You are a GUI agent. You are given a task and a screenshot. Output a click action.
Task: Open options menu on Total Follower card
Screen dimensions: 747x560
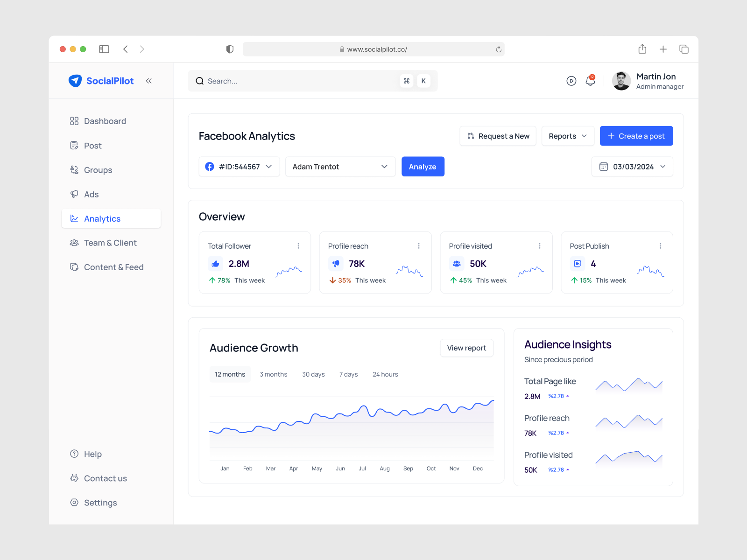click(299, 246)
